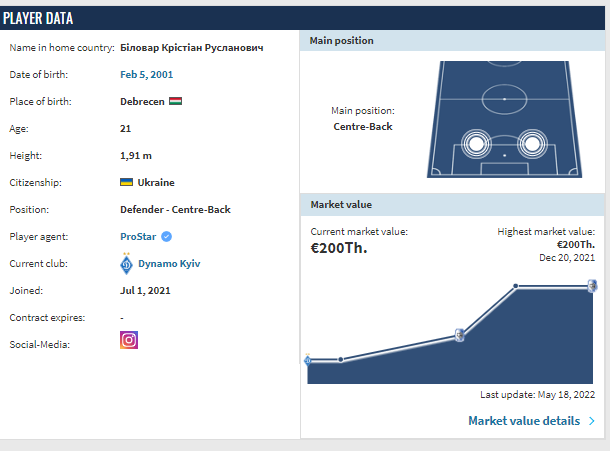Image resolution: width=610 pixels, height=451 pixels.
Task: Click the Market value section header
Action: tap(341, 204)
